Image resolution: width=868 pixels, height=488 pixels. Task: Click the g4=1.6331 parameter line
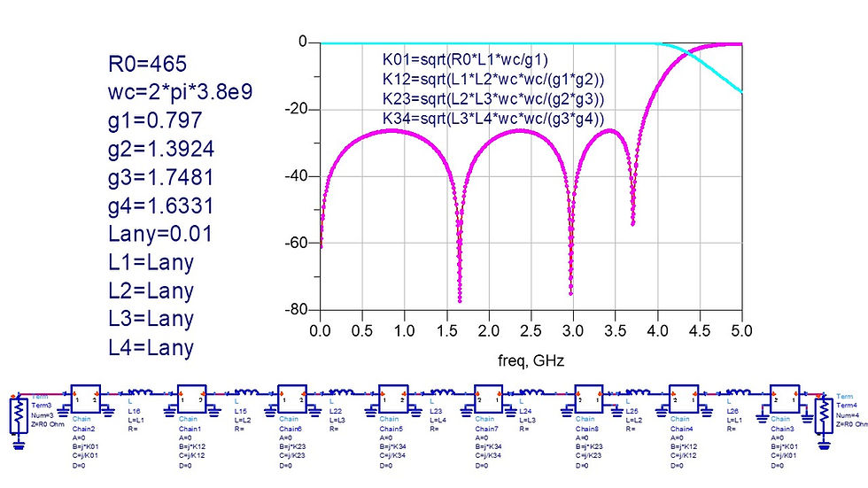[161, 205]
